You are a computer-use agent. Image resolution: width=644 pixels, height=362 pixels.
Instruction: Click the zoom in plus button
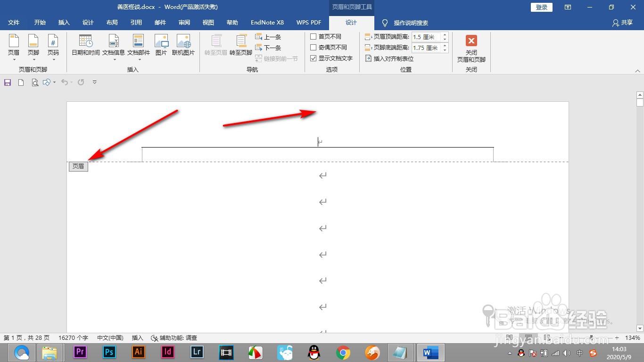point(617,338)
